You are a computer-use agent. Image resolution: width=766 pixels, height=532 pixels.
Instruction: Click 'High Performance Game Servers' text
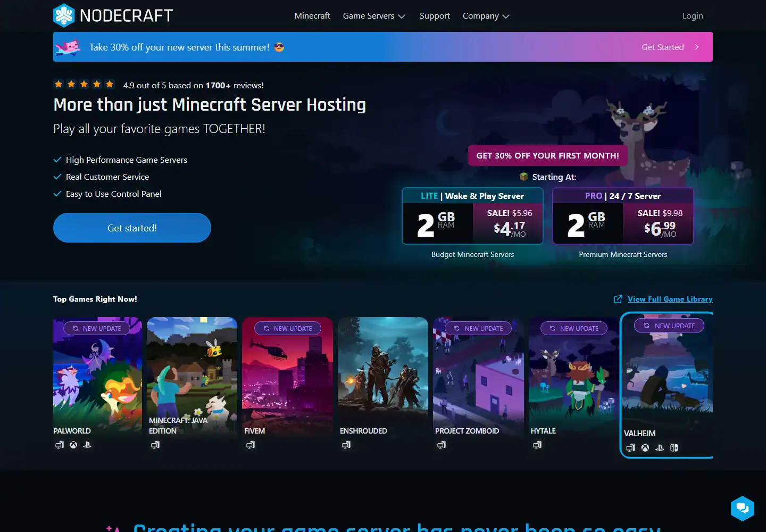click(127, 160)
